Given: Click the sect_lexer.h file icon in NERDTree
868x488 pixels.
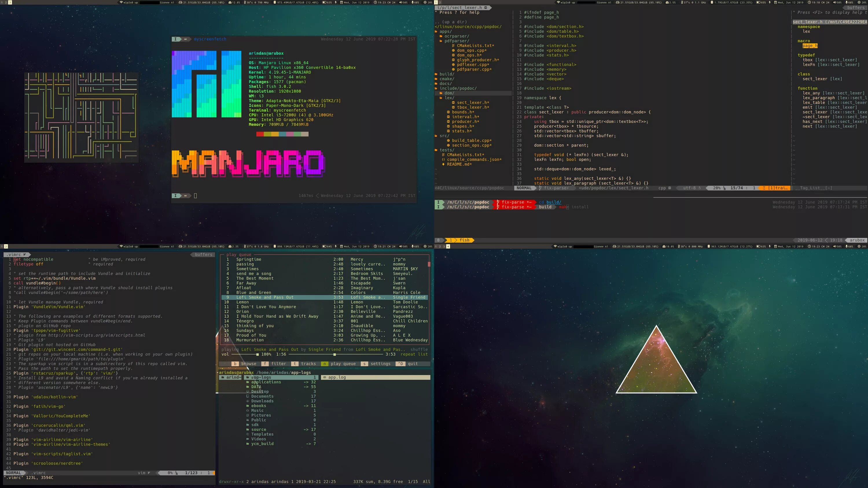Looking at the screenshot, I should click(x=453, y=102).
